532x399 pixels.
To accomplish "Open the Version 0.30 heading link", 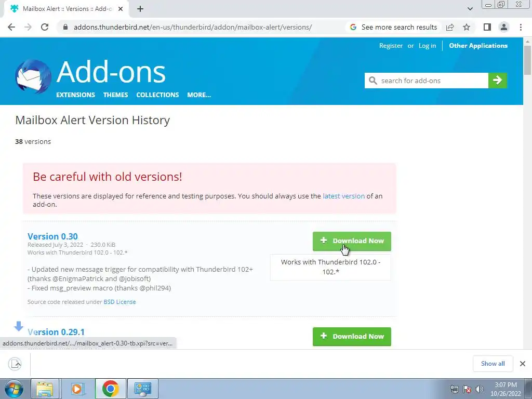I will tap(52, 236).
